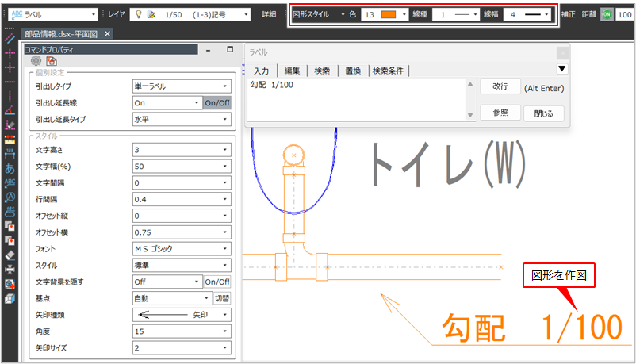This screenshot has height=364, width=636.
Task: Click the ABC label tool in left toolbar
Action: [x=10, y=182]
